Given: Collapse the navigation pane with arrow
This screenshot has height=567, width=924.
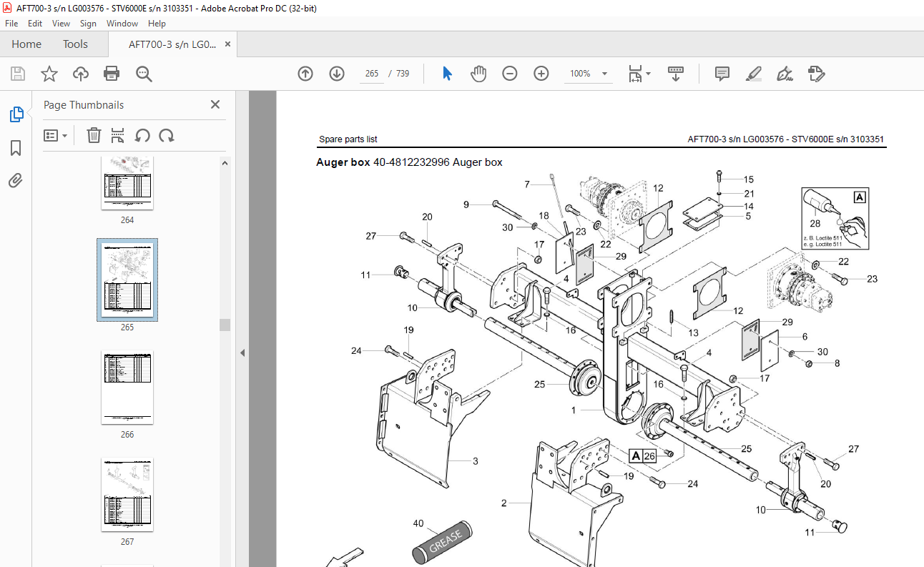Looking at the screenshot, I should click(242, 352).
